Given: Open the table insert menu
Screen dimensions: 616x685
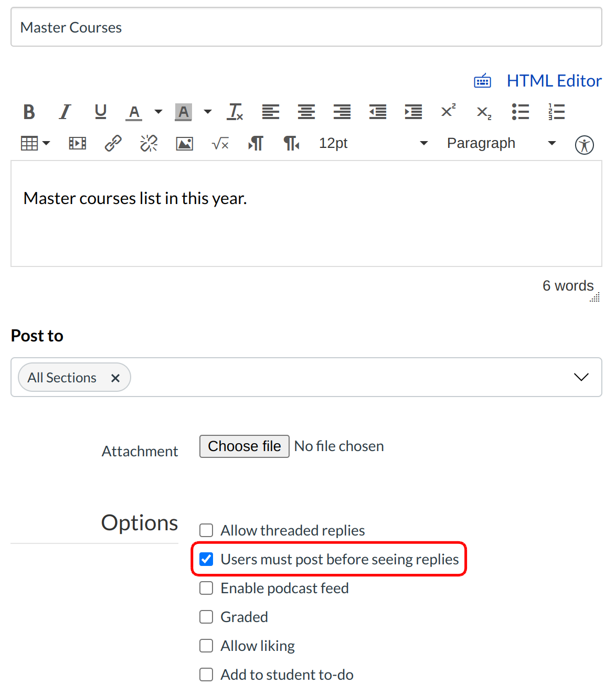Looking at the screenshot, I should tap(35, 143).
